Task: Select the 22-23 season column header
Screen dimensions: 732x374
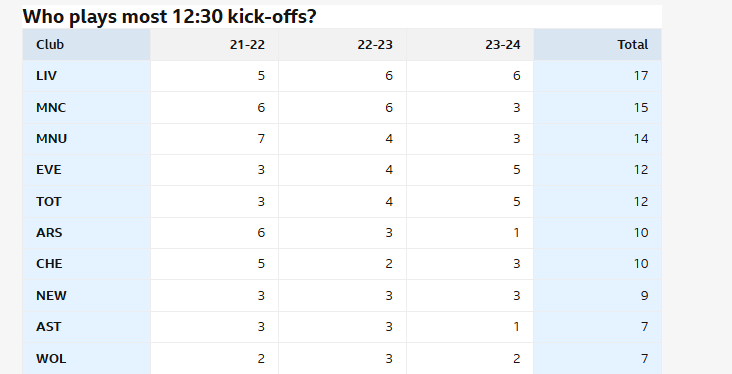Action: pos(342,44)
